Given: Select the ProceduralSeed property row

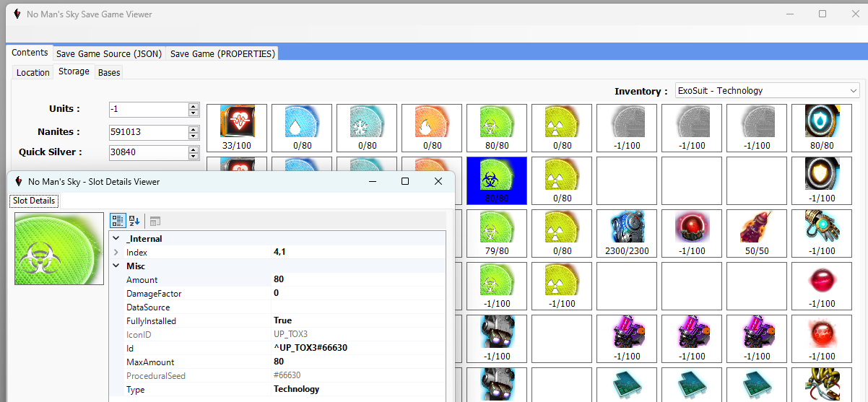Looking at the screenshot, I should 277,376.
